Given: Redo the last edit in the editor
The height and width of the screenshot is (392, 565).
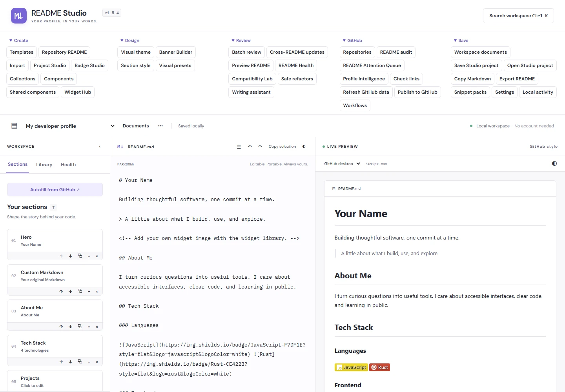Looking at the screenshot, I should (260, 147).
